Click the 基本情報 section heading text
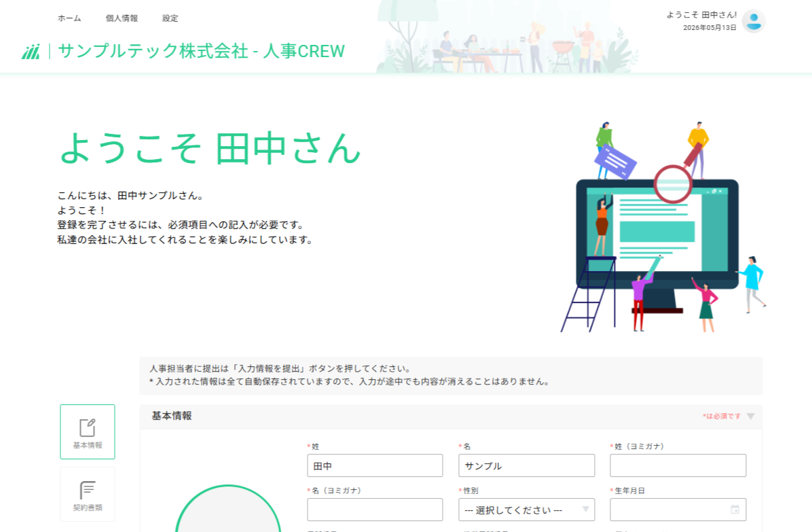The image size is (812, 532). pos(172,416)
